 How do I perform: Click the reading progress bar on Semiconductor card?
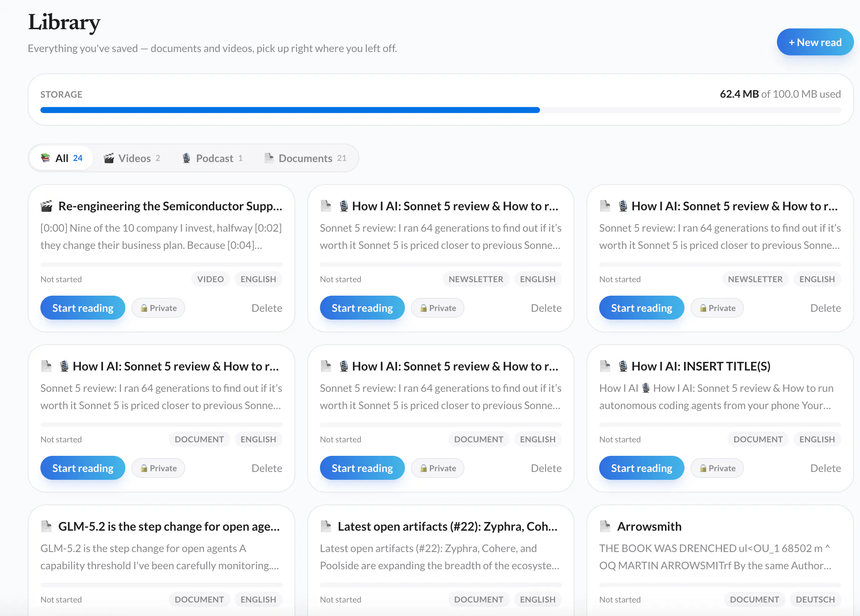(x=162, y=264)
